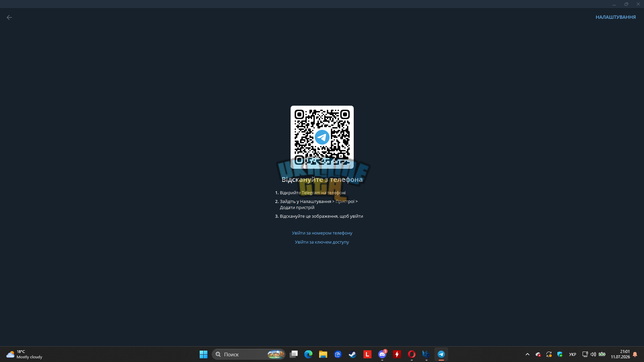
Task: Open Steam from the taskbar
Action: pos(353,354)
